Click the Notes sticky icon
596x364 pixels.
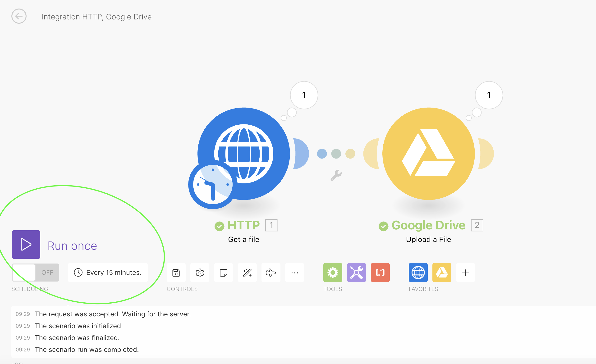(224, 273)
